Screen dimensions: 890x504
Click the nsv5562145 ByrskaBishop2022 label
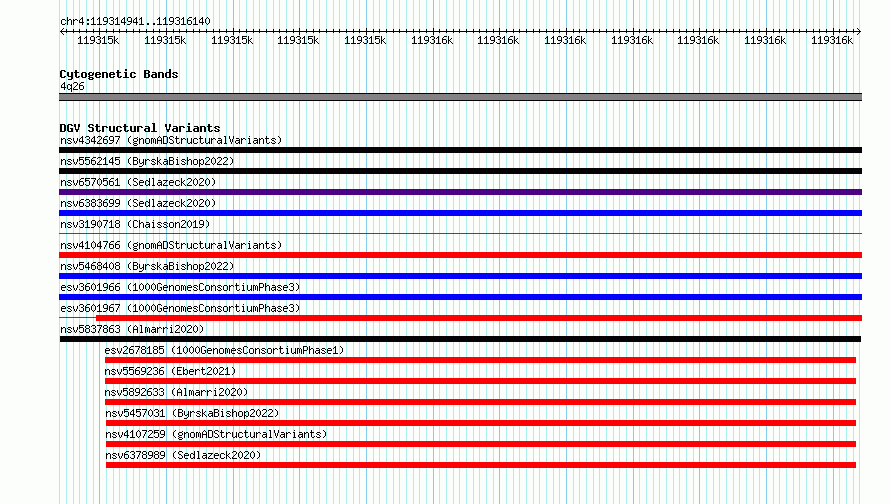tap(147, 161)
